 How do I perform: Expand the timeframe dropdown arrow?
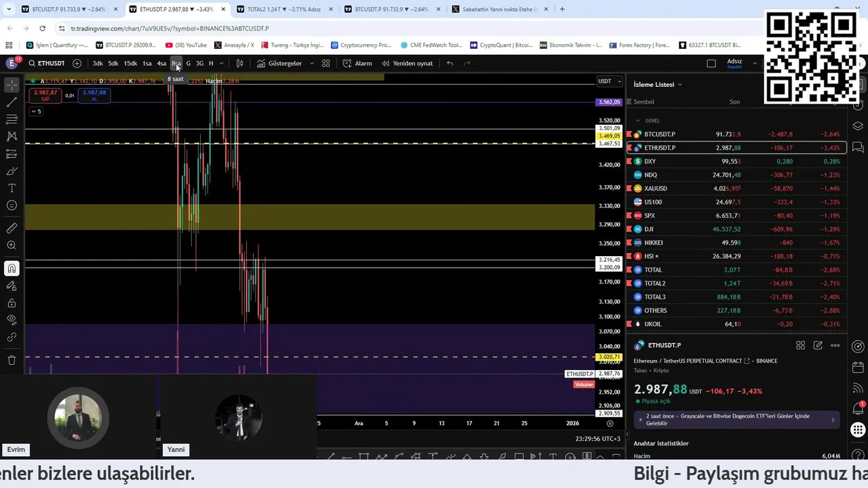coord(222,63)
